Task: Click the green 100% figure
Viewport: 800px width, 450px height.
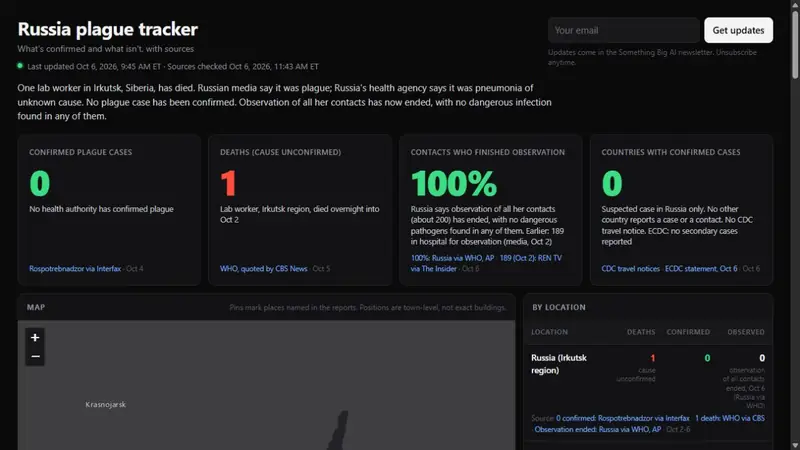Action: 454,183
